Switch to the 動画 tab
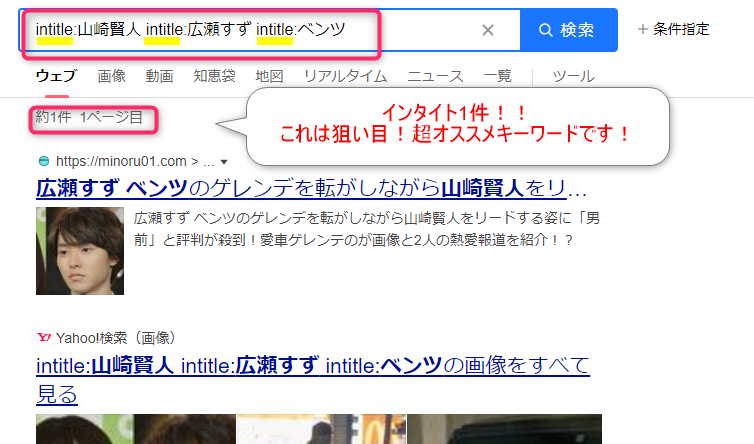Screen dimensions: 754x444 (159, 76)
